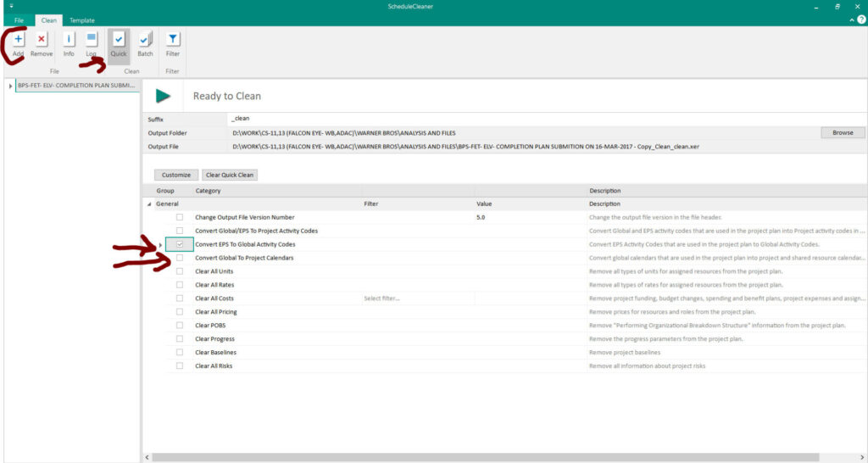Click the Value sub-header
This screenshot has height=463, width=868.
click(484, 204)
